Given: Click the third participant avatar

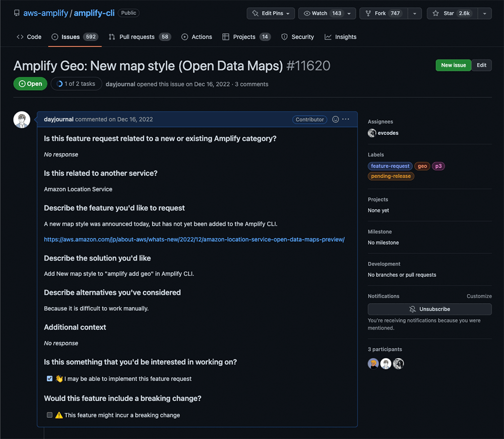Looking at the screenshot, I should coord(398,363).
